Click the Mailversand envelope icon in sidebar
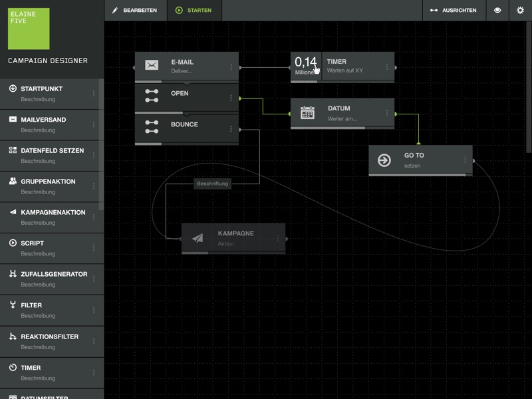The image size is (532, 399). click(x=13, y=119)
